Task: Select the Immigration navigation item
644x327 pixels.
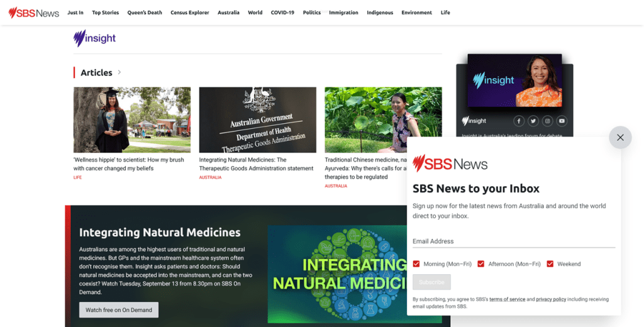Action: click(343, 13)
